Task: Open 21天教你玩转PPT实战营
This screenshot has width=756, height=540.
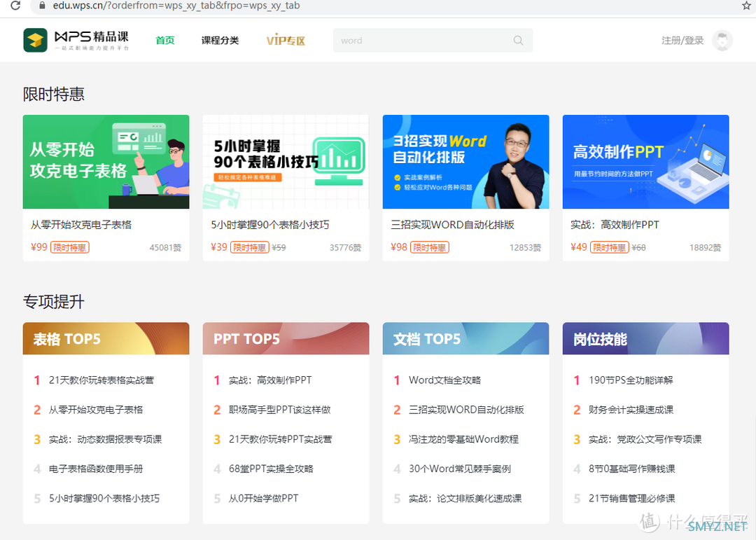Action: 280,439
